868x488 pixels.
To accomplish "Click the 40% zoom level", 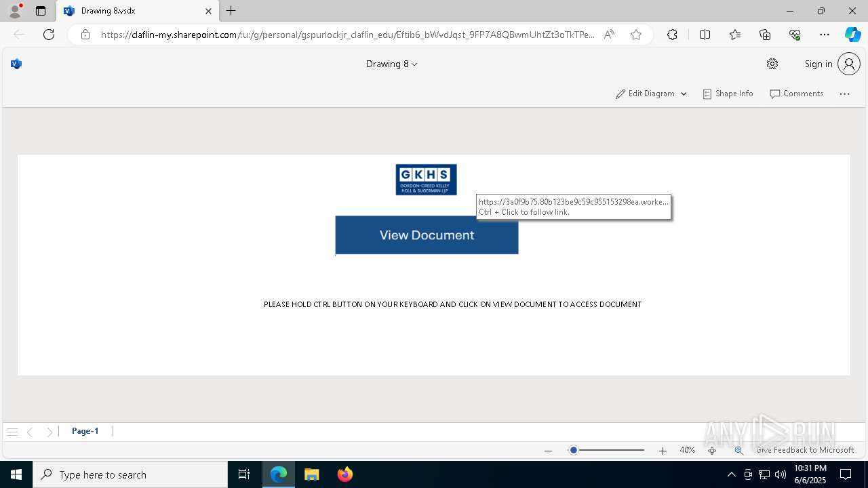I will [687, 450].
